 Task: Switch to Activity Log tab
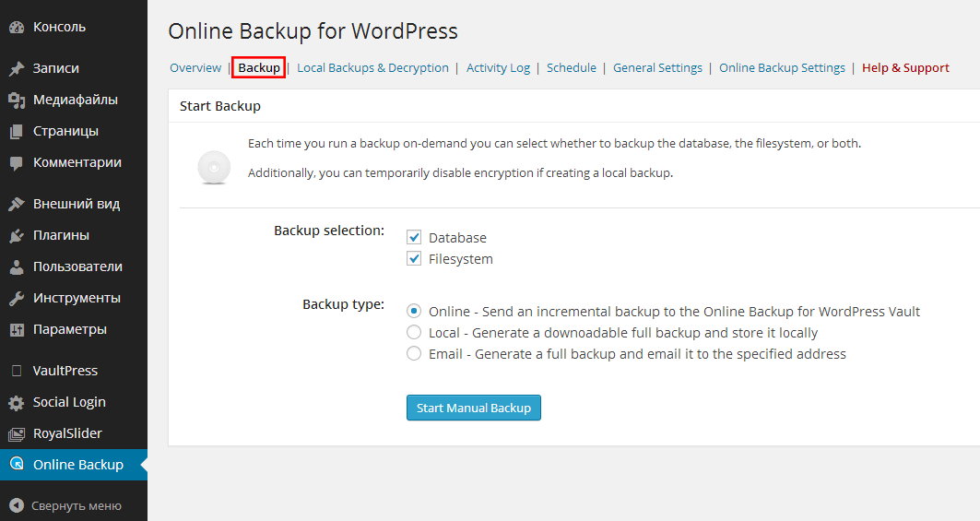[498, 67]
